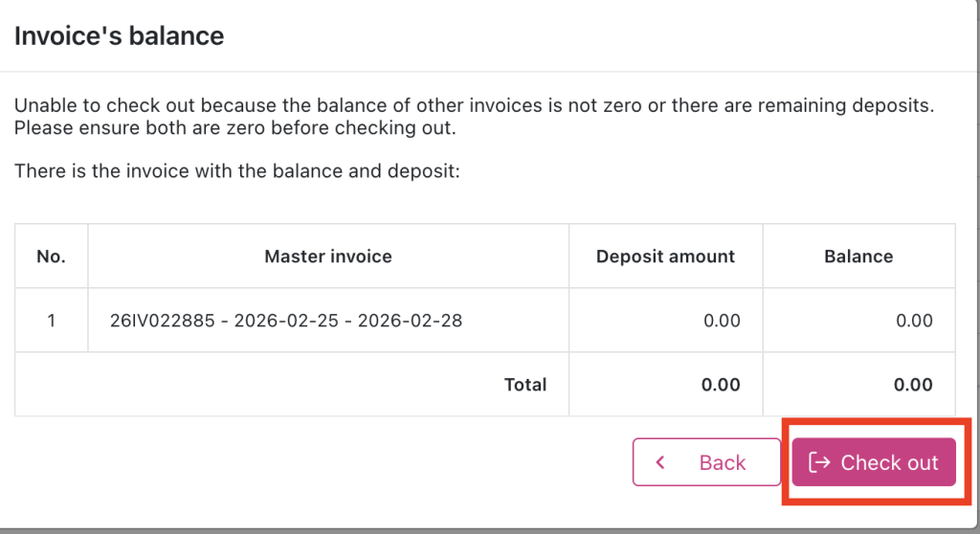This screenshot has width=980, height=534.
Task: Click the "Unable to check out" warning line
Action: (x=474, y=105)
